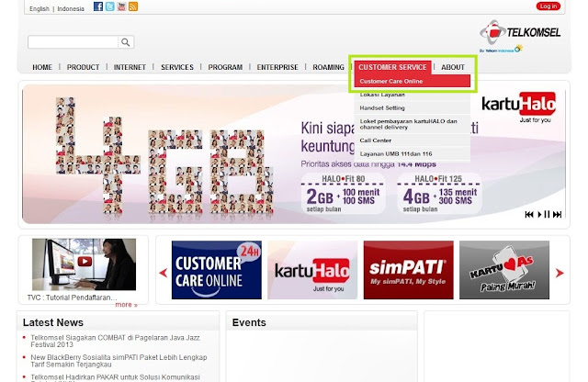The image size is (588, 382).
Task: Click the Latest News heading
Action: click(x=53, y=322)
